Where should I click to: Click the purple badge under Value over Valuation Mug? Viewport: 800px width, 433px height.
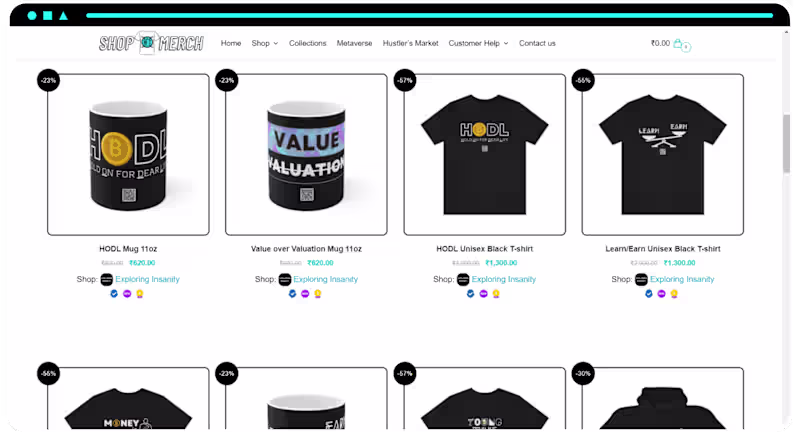pyautogui.click(x=305, y=294)
